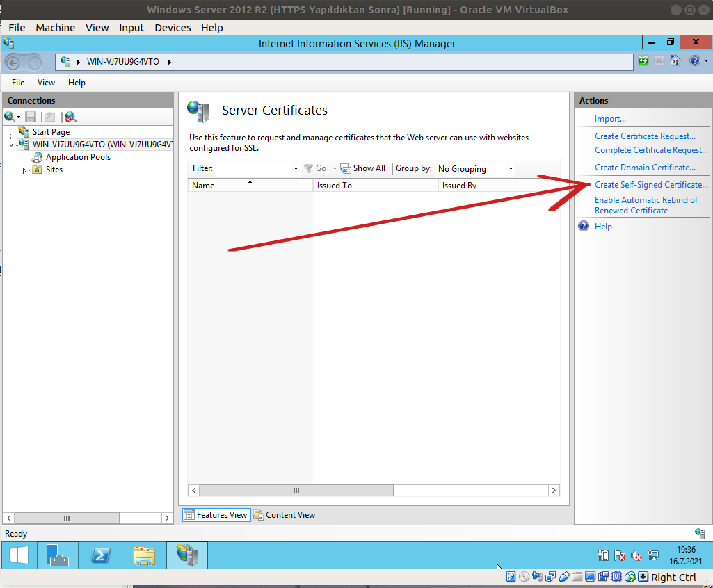Expand the Sites tree node

pos(24,170)
